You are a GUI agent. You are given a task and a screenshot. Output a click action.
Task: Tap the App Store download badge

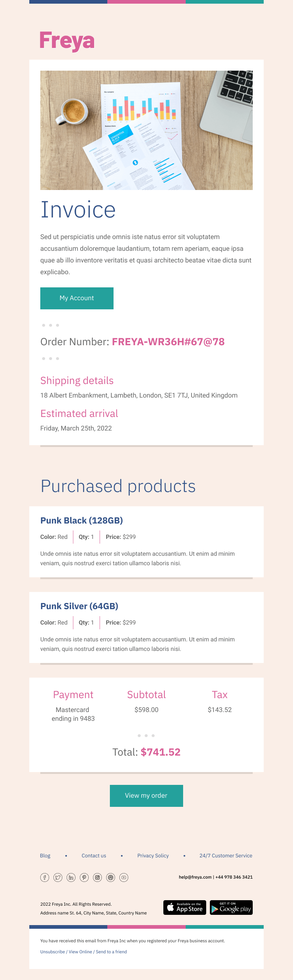point(185,908)
